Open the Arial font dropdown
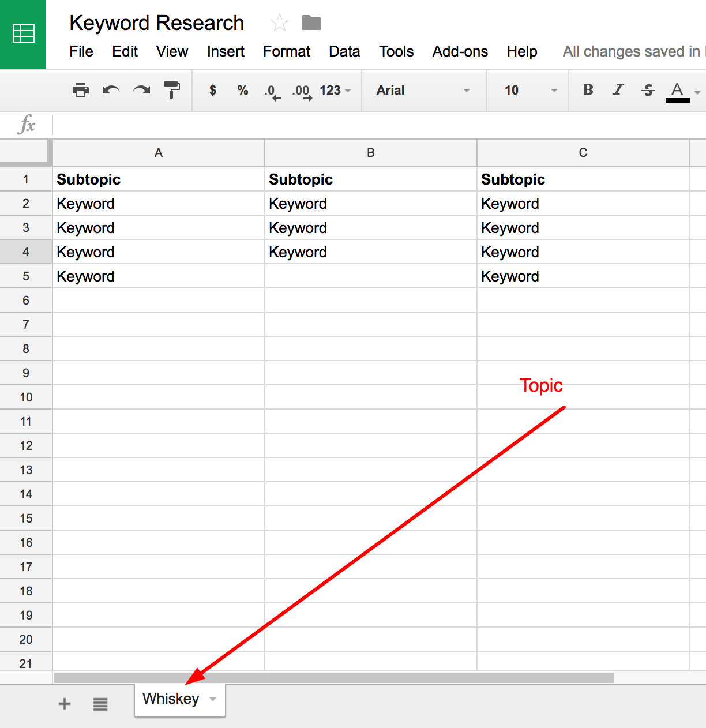This screenshot has width=706, height=728. pyautogui.click(x=423, y=90)
